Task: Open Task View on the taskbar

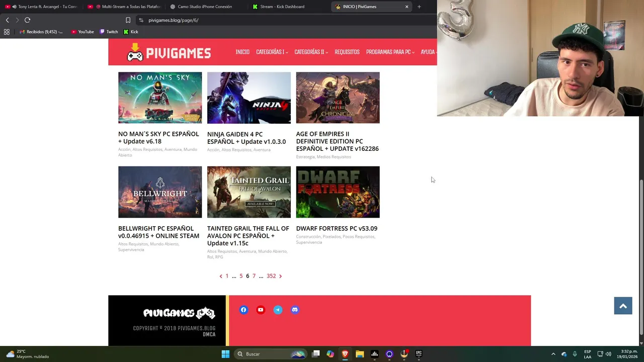Action: pos(315,354)
